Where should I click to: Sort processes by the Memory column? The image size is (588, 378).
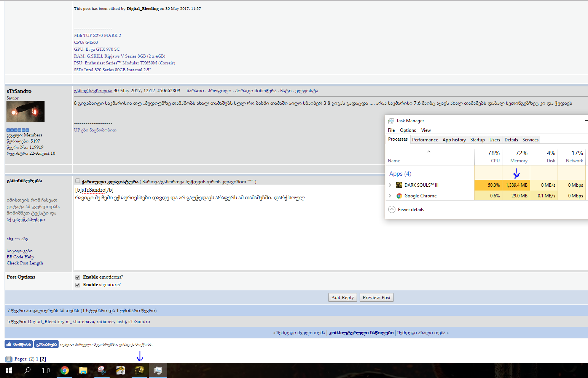516,156
